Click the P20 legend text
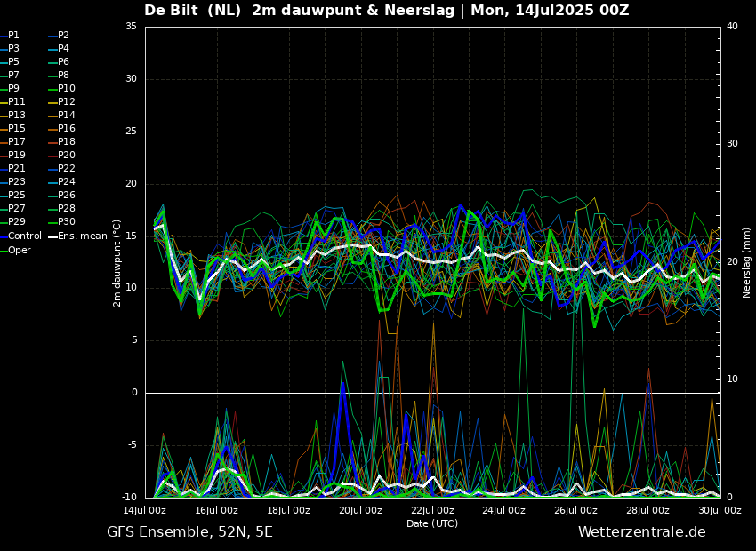 click(x=62, y=156)
